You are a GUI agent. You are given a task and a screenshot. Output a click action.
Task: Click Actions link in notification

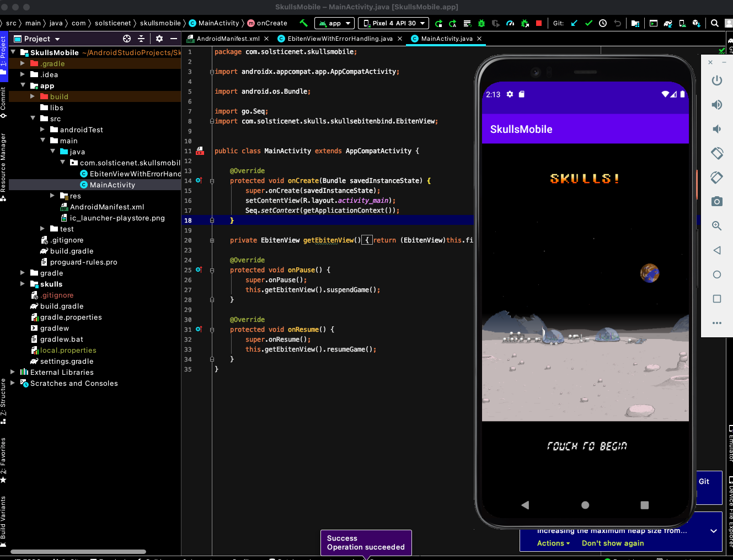tap(553, 543)
